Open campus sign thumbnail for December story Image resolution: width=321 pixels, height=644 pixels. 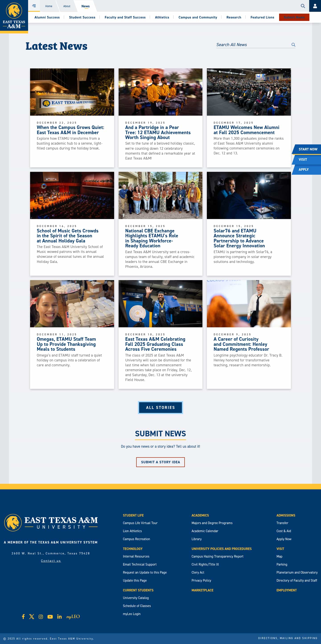pyautogui.click(x=72, y=92)
